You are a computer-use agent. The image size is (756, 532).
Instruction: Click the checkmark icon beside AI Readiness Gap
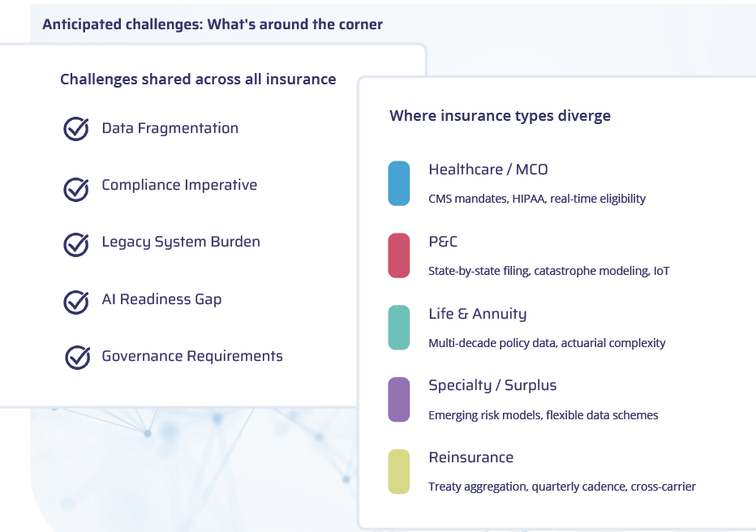(x=76, y=302)
